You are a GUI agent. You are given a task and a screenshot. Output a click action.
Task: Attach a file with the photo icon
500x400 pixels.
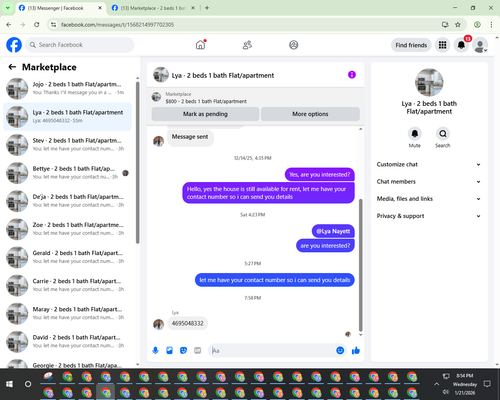click(169, 350)
